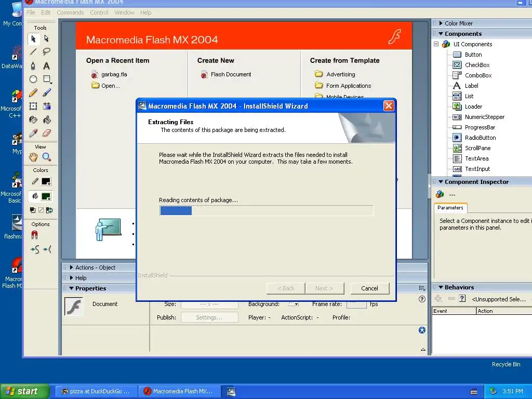
Task: Collapse the UI Components tree node
Action: coord(436,44)
